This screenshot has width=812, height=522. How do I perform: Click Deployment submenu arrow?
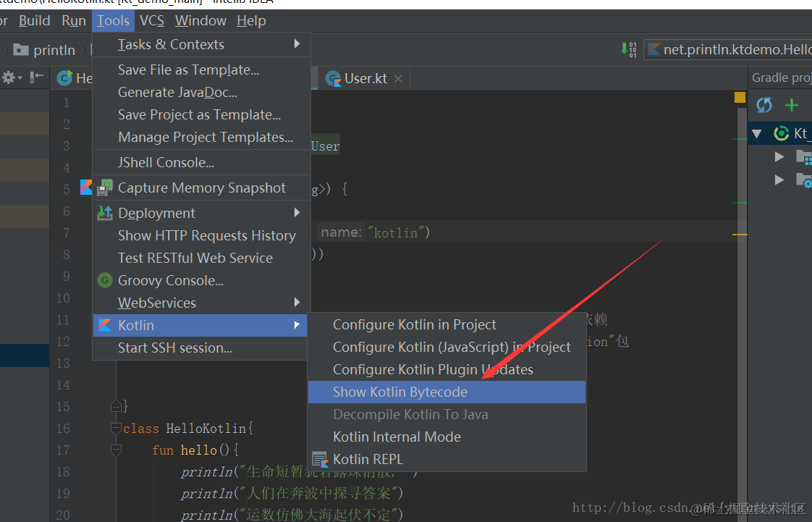coord(297,212)
